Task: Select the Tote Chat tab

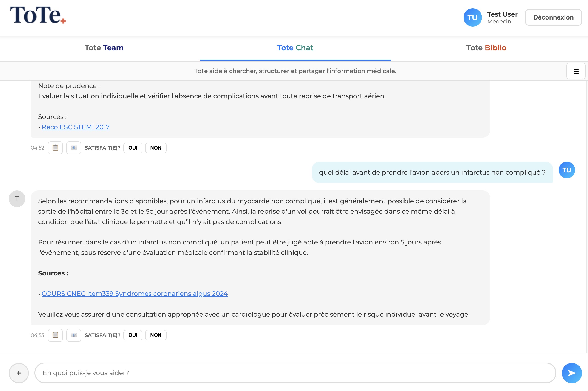Action: tap(295, 48)
